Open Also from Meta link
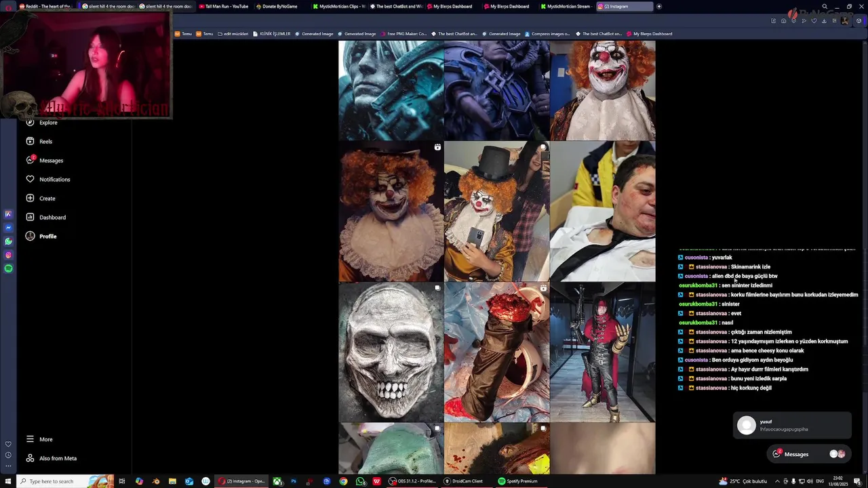Image resolution: width=868 pixels, height=488 pixels. point(51,458)
